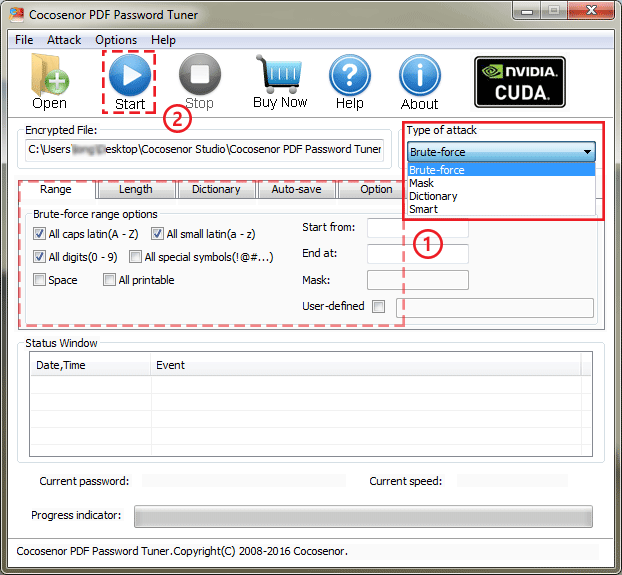Click the Progress indicator bar
Screen dimensions: 622x575
click(x=363, y=516)
